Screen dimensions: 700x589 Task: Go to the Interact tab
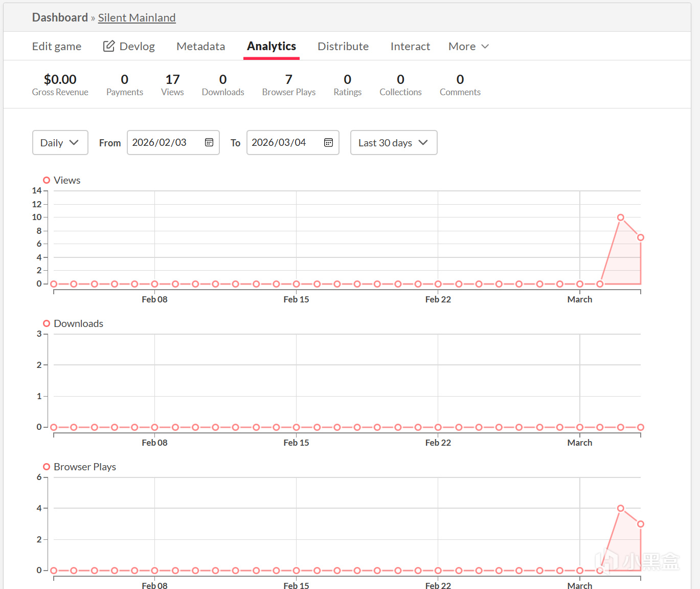pyautogui.click(x=410, y=47)
